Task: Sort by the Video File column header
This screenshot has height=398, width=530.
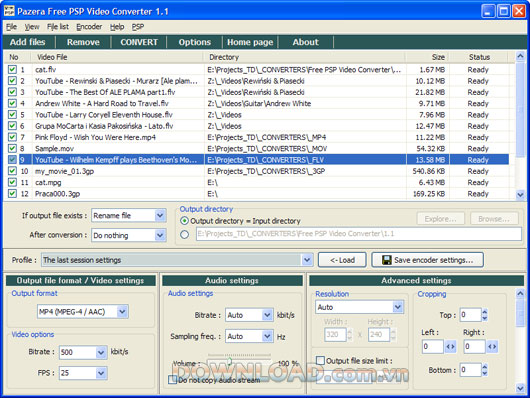Action: tap(117, 57)
